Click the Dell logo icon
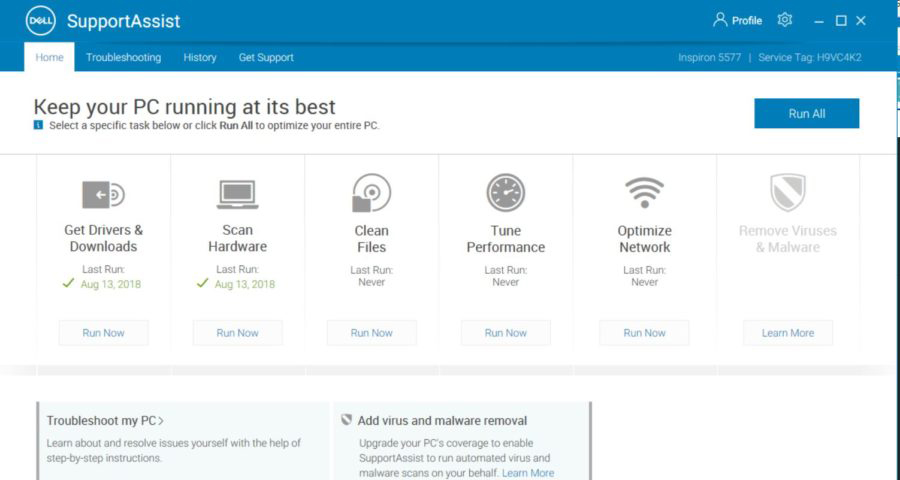This screenshot has height=480, width=900. (41, 21)
